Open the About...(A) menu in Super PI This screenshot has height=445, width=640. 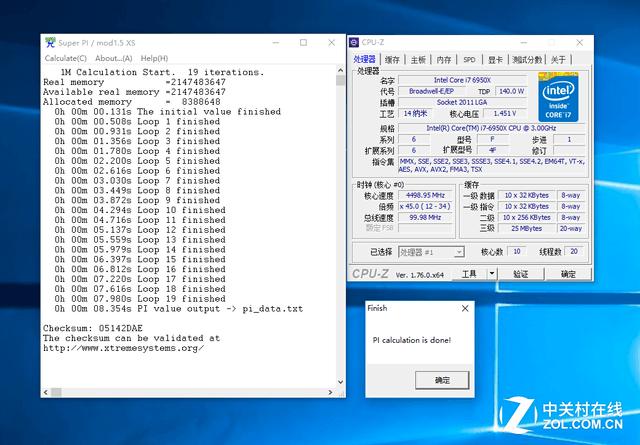click(x=113, y=58)
